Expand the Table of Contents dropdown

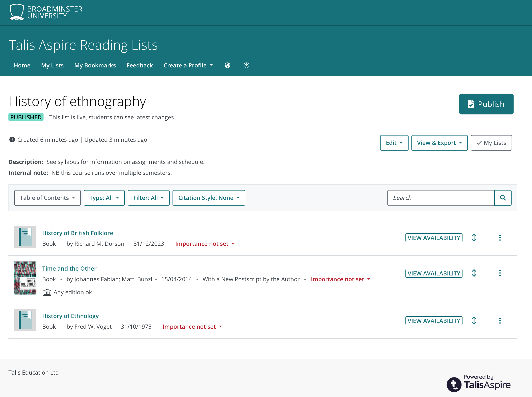47,198
